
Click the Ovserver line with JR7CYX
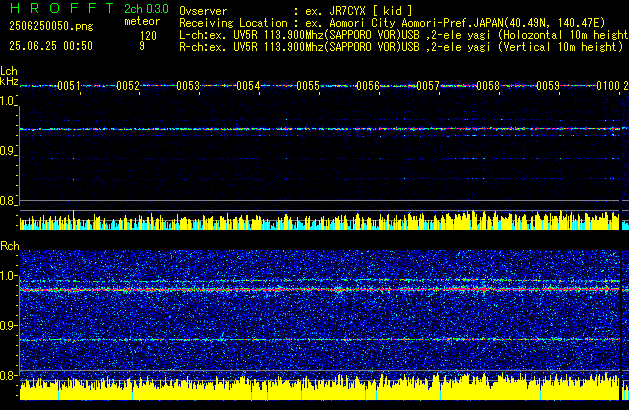(x=296, y=11)
